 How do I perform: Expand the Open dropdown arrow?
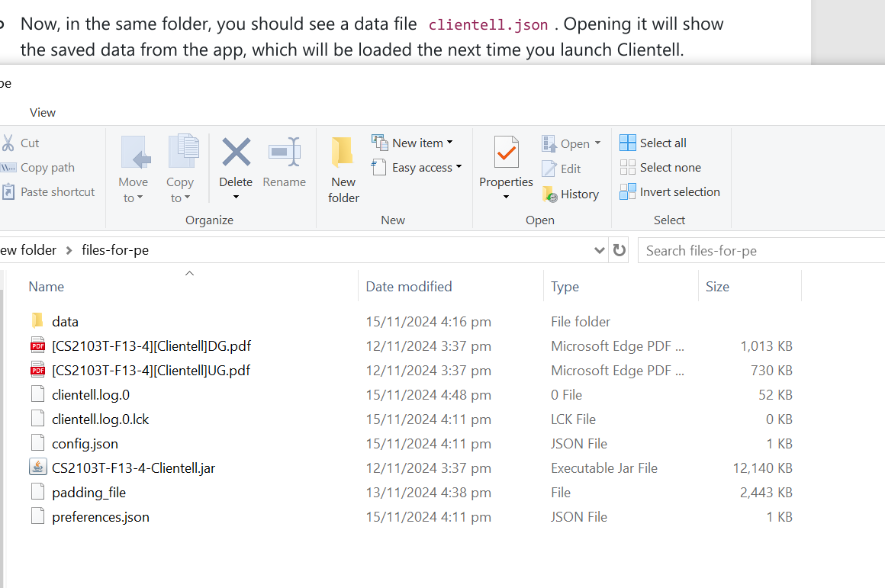pyautogui.click(x=597, y=143)
